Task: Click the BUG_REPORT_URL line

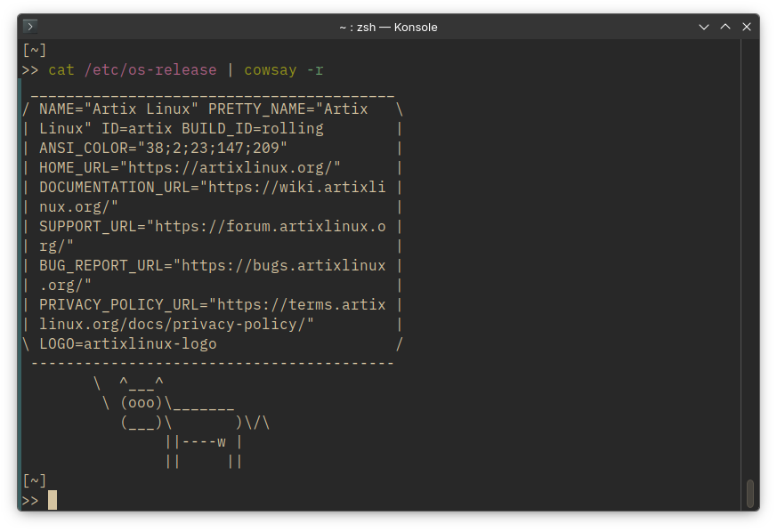Action: [212, 265]
